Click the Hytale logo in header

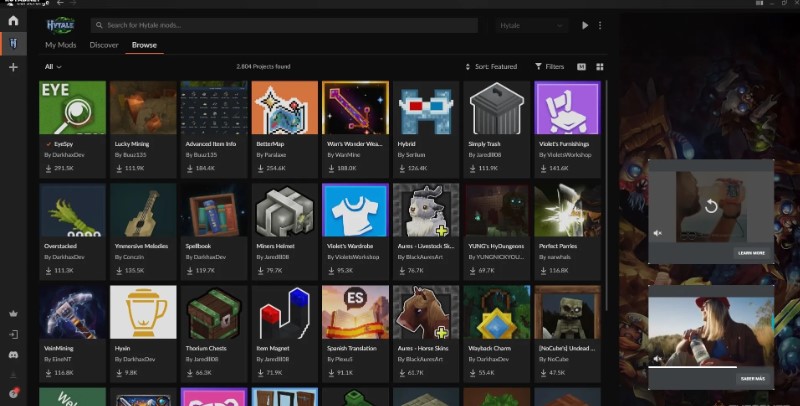click(x=61, y=25)
